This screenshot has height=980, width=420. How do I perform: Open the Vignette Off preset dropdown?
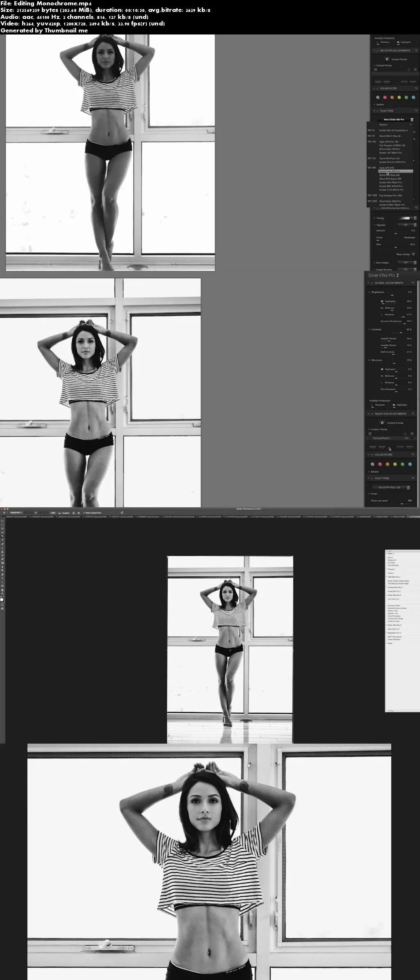407,225
